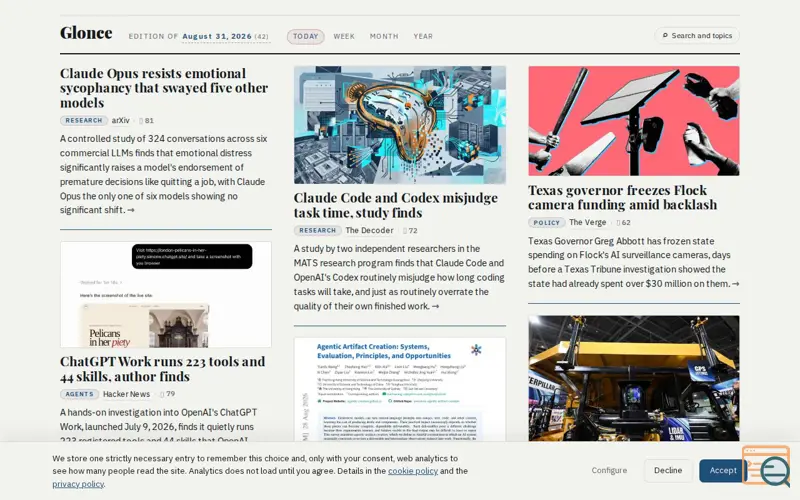Open Agentic Artifact Creation paper thumbnail
800x500 pixels.
(x=399, y=389)
